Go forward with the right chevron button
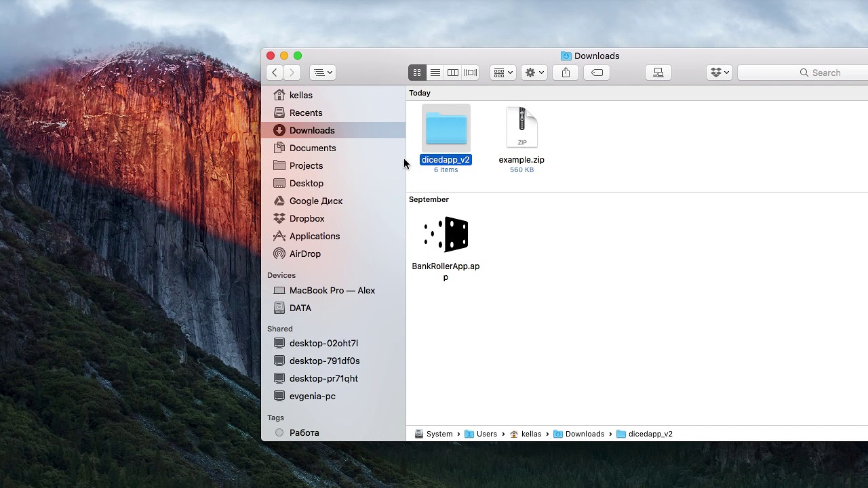This screenshot has width=868, height=488. pyautogui.click(x=292, y=73)
